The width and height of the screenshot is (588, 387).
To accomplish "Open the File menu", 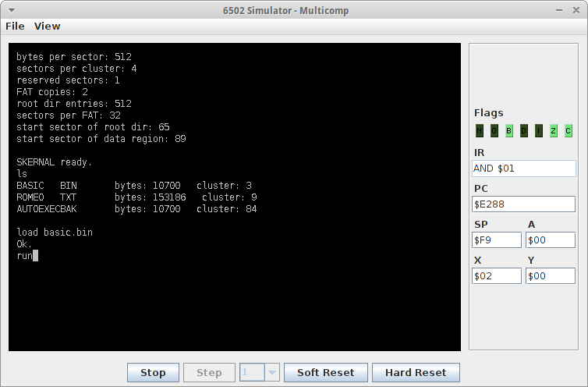I will [15, 26].
